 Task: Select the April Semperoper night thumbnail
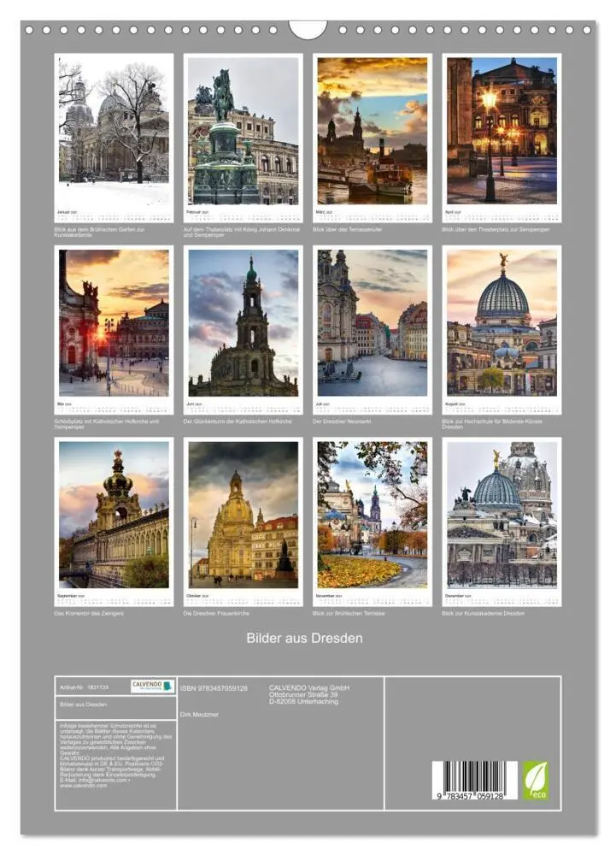(502, 138)
